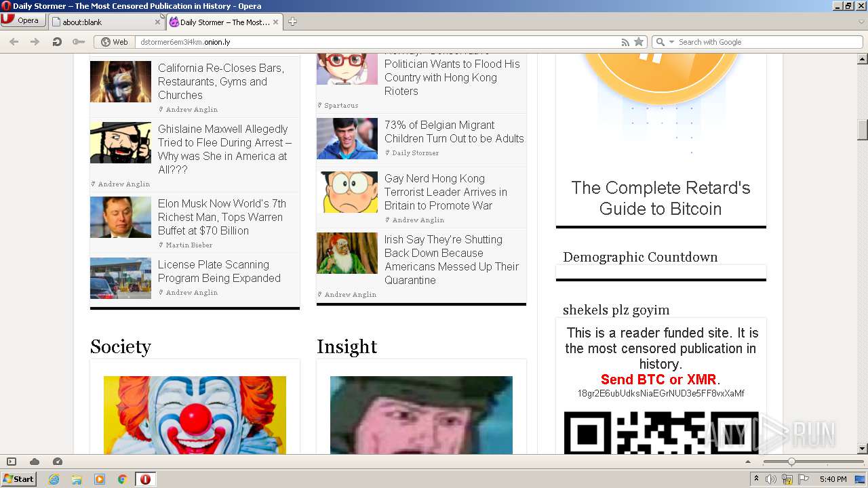Click the Demographic Countdown widget title
This screenshot has height=488, width=868.
tap(640, 257)
